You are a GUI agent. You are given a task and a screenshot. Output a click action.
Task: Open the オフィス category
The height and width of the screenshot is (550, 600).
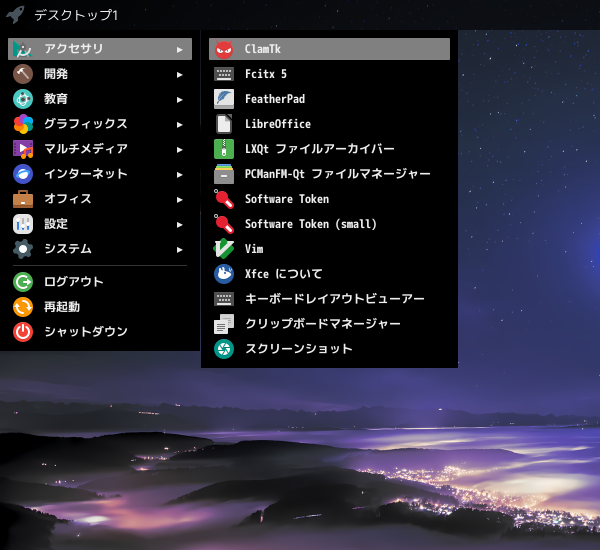[x=100, y=199]
